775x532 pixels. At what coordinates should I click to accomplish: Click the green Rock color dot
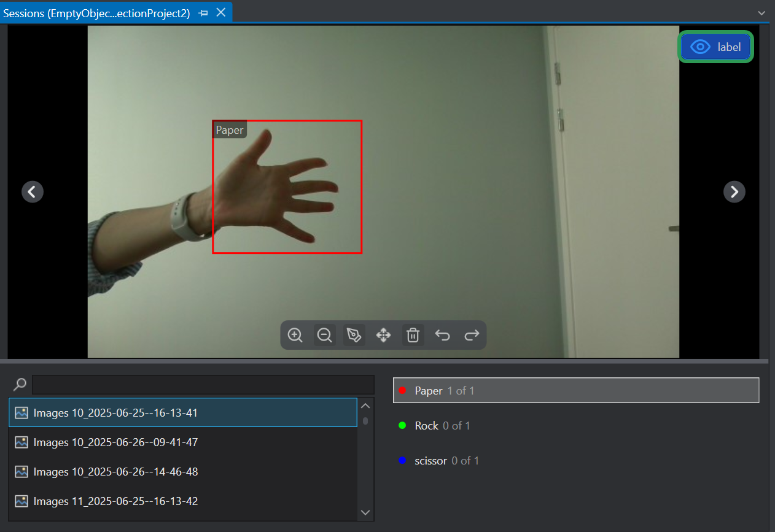click(402, 425)
